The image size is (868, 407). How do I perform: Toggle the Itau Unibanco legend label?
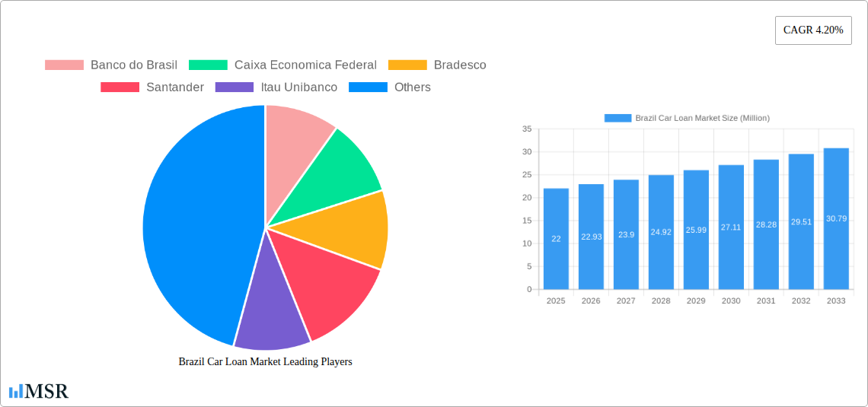[x=299, y=87]
